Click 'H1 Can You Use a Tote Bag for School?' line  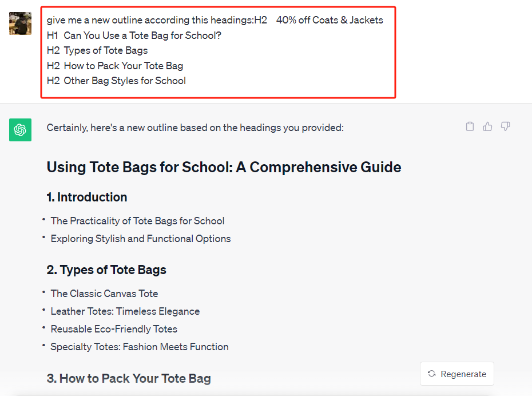click(x=134, y=35)
